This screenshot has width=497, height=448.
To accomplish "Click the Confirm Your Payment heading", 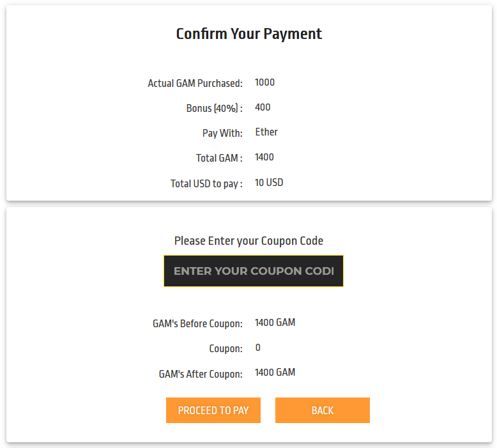I will pos(249,34).
